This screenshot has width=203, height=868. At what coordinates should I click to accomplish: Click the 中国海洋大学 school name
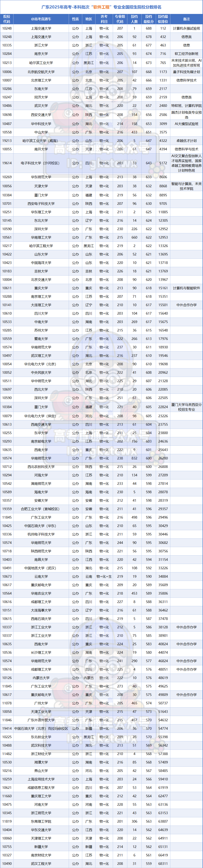(x=41, y=262)
